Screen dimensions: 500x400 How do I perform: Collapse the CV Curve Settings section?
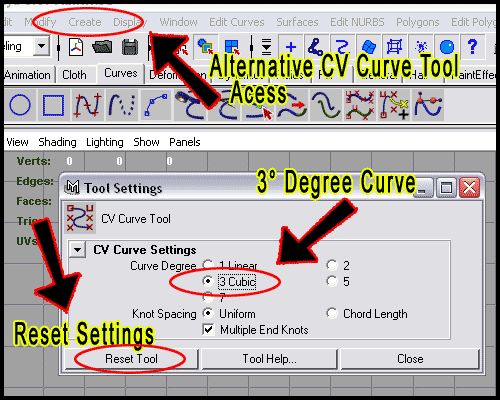[78, 250]
